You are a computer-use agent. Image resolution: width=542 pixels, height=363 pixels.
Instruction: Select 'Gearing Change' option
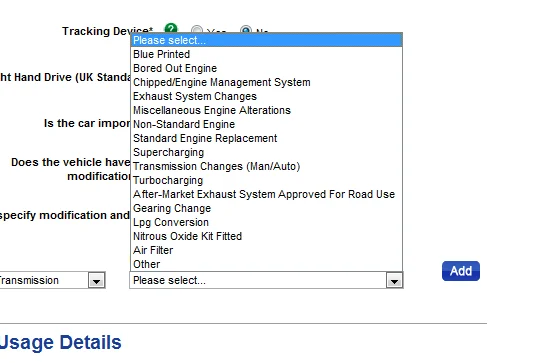pyautogui.click(x=267, y=208)
